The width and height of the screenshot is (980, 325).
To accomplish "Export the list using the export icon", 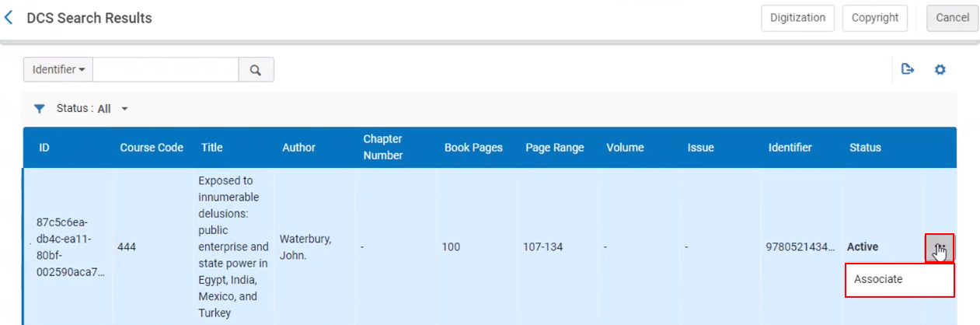I will [907, 69].
